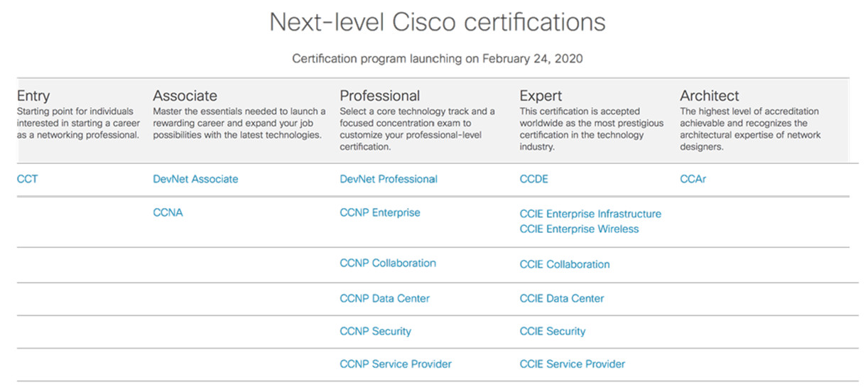Click the CCNP Enterprise link
The image size is (868, 392).
(x=380, y=212)
